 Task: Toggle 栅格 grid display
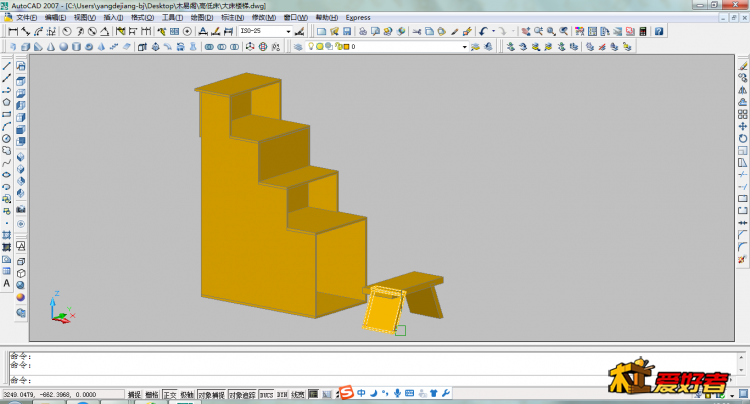[x=152, y=394]
